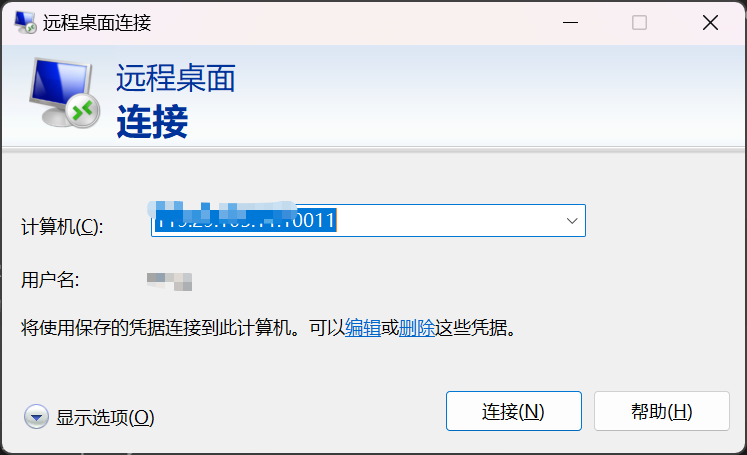Click the 删除 link to remove credentials
The height and width of the screenshot is (455, 747).
click(417, 328)
